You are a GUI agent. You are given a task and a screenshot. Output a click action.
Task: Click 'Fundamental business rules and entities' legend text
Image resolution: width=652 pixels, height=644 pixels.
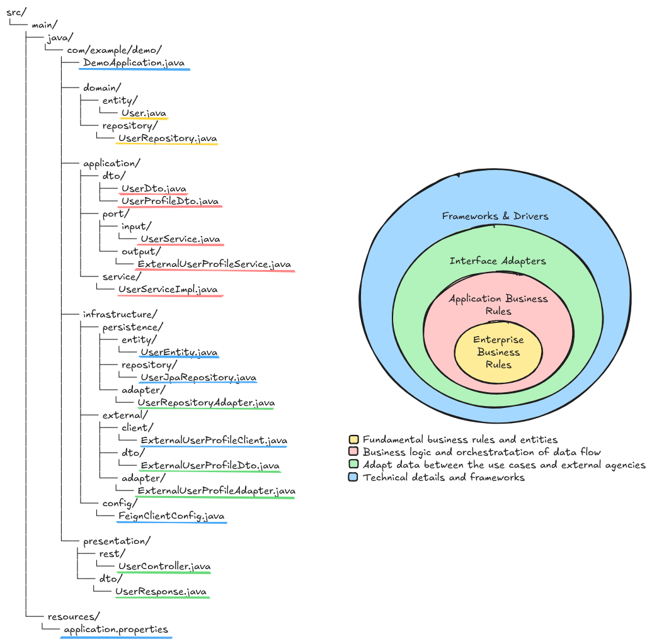tap(460, 439)
